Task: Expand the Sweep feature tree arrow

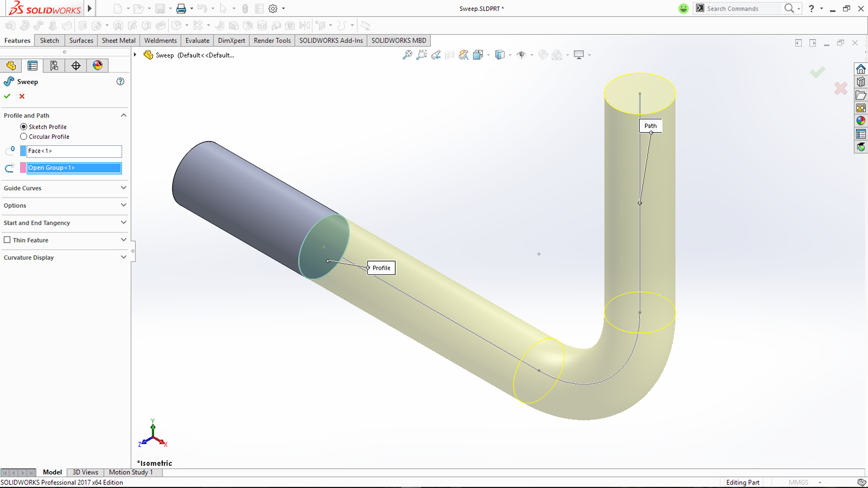Action: point(135,54)
